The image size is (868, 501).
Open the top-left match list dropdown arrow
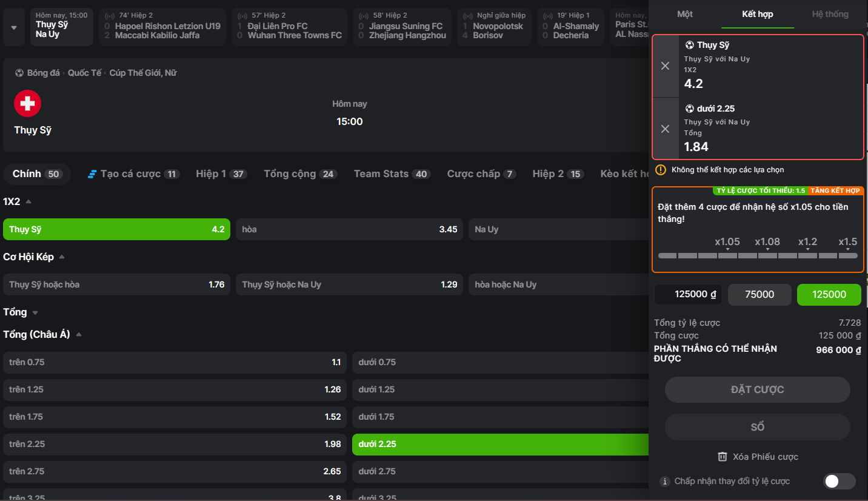(x=14, y=28)
